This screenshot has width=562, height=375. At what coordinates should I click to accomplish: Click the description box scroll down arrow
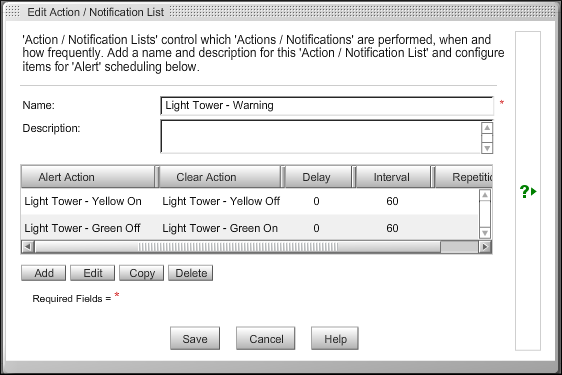click(487, 148)
